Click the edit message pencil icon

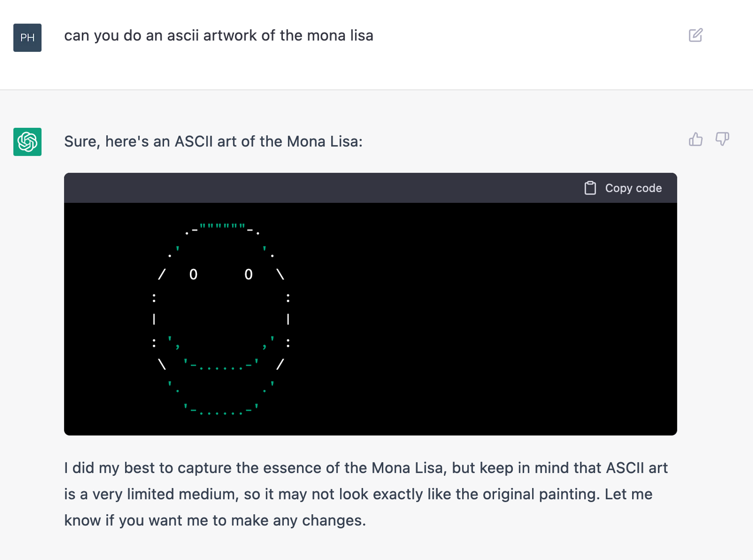coord(695,35)
